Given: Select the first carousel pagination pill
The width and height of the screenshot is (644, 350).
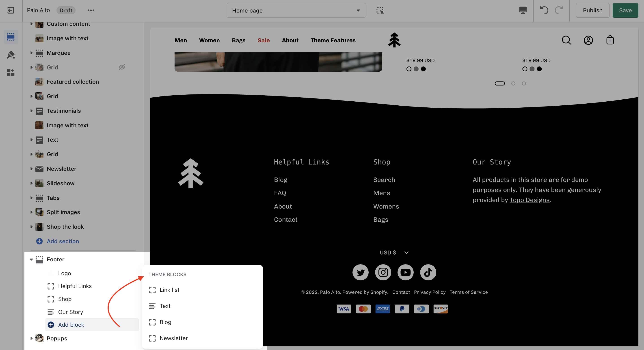Looking at the screenshot, I should (x=499, y=83).
